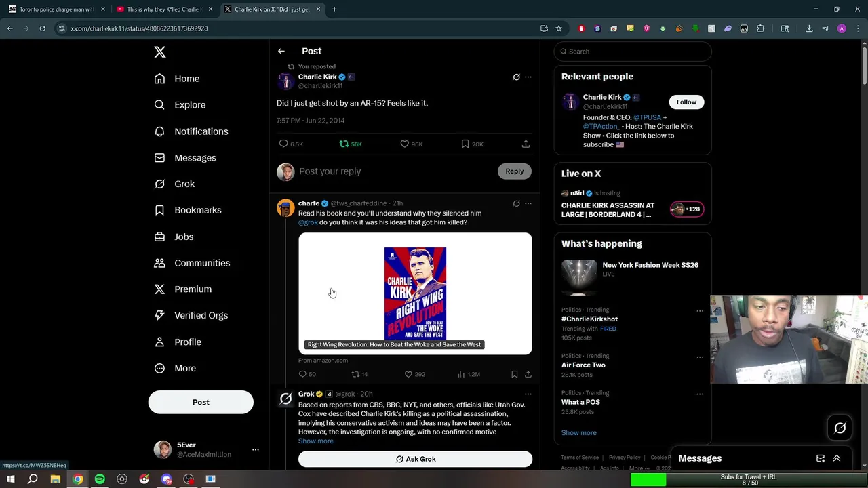Click the Jobs briefcase icon
Image resolution: width=868 pixels, height=488 pixels.
(x=159, y=237)
